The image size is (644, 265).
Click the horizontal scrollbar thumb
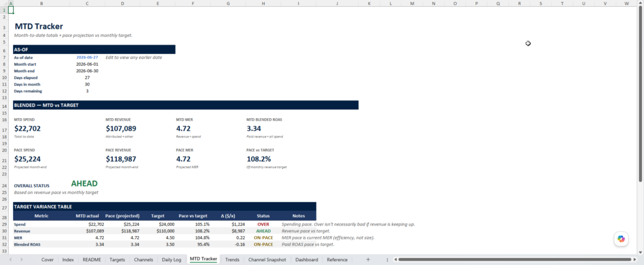pyautogui.click(x=514, y=260)
